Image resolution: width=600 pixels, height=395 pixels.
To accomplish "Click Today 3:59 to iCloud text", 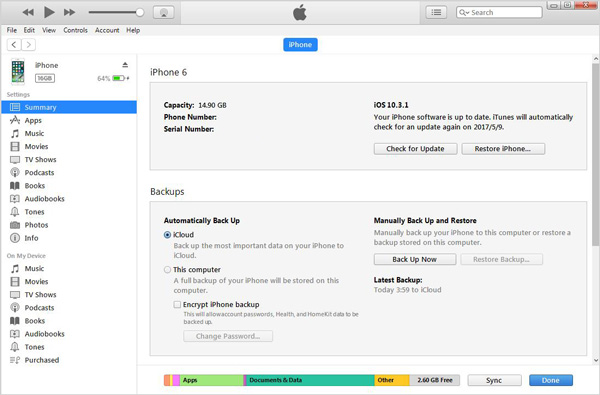I will click(x=408, y=290).
